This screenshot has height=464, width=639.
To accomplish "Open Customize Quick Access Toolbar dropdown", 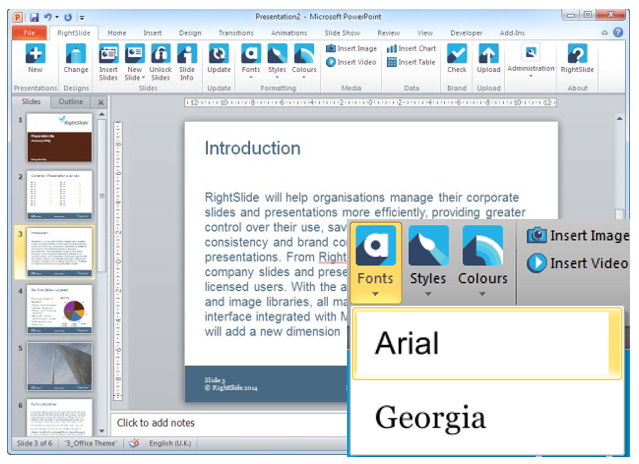I will coord(82,18).
